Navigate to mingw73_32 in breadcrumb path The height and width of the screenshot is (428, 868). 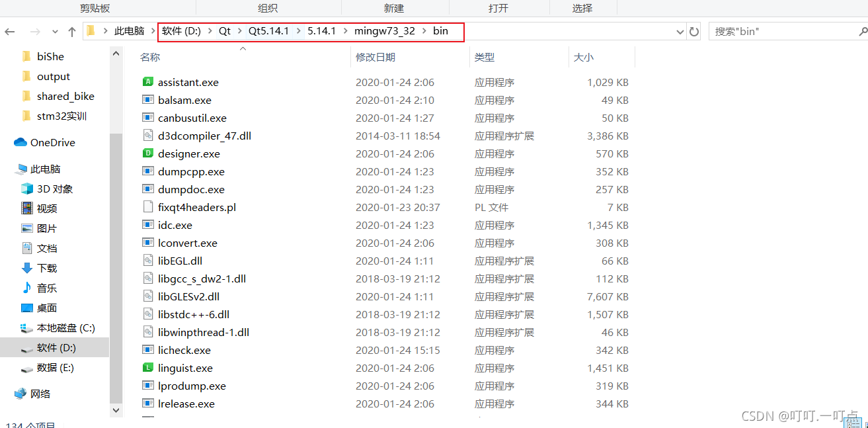point(384,31)
